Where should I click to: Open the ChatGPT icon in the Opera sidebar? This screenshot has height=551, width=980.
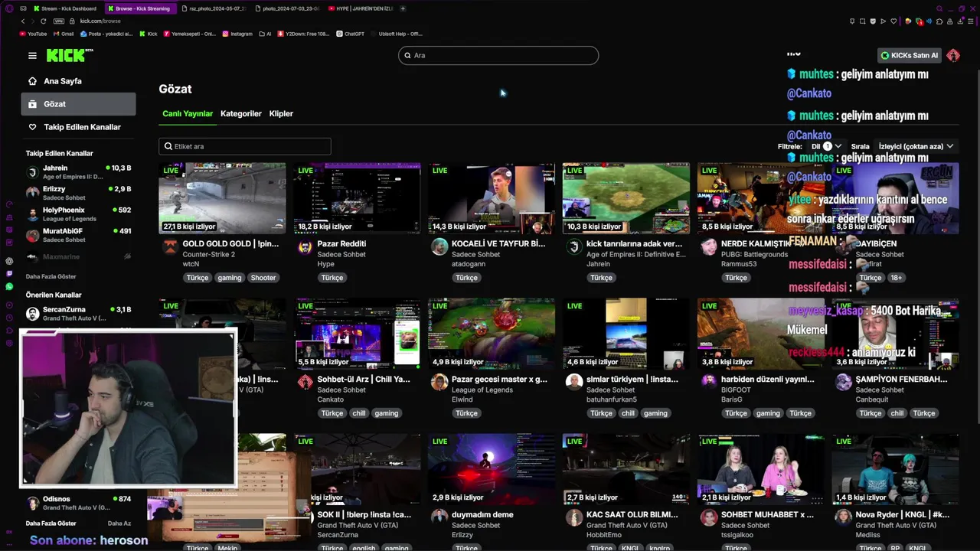9,261
